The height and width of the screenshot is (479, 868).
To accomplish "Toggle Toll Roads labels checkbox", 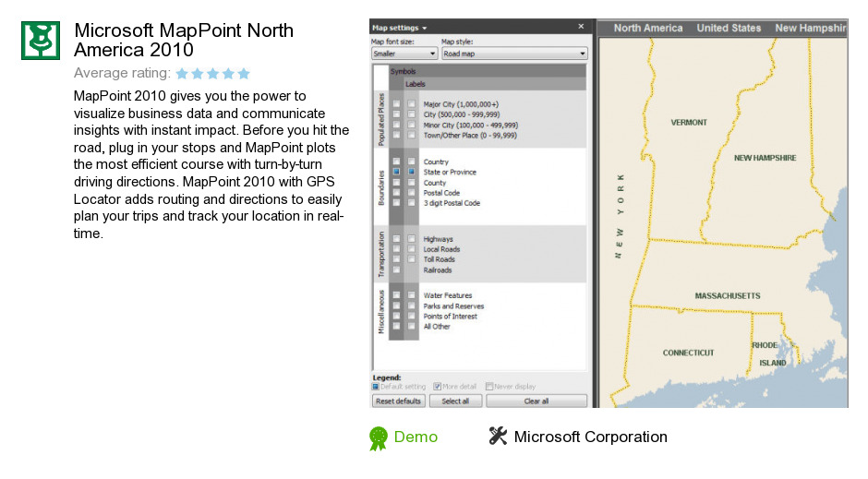I will point(411,259).
